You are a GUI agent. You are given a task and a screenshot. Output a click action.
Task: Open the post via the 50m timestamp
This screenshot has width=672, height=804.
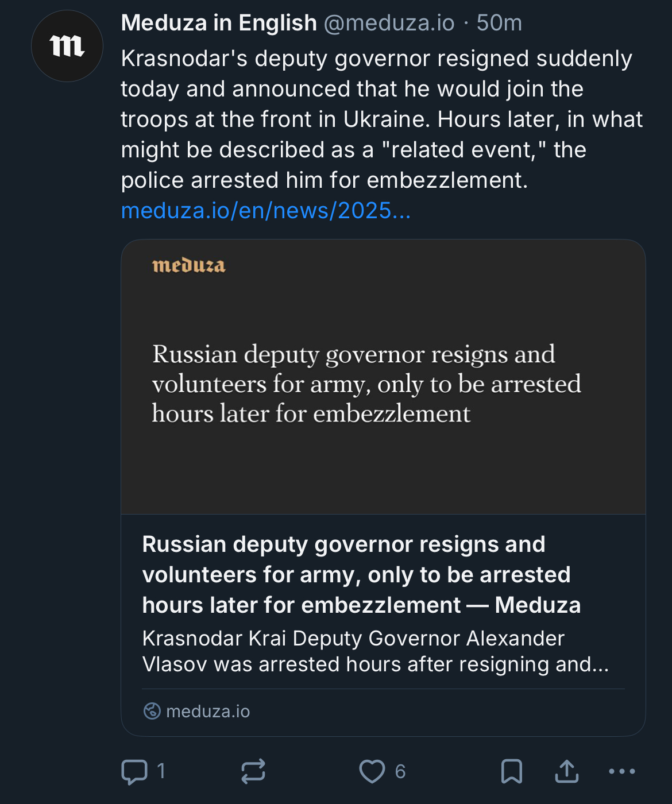[x=499, y=23]
